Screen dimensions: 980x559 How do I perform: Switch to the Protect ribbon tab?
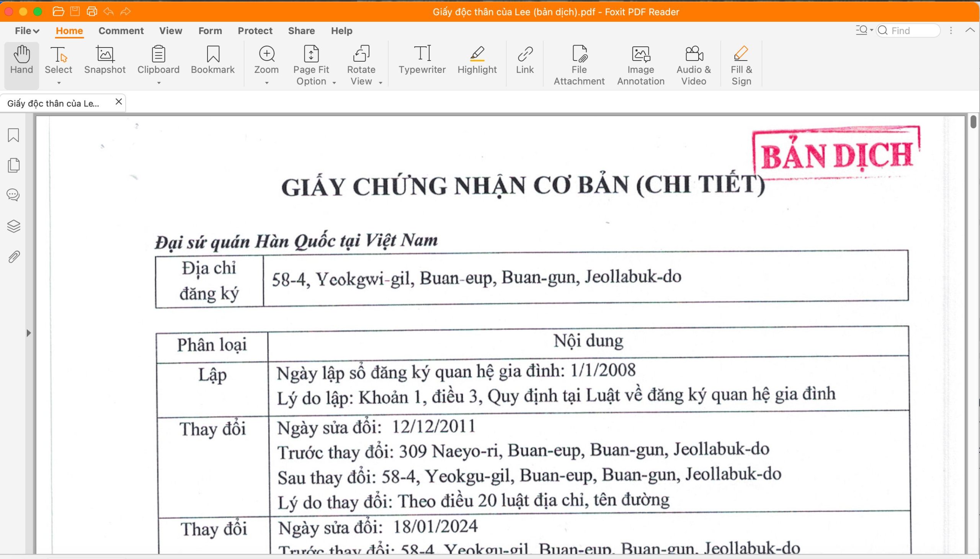pos(255,31)
